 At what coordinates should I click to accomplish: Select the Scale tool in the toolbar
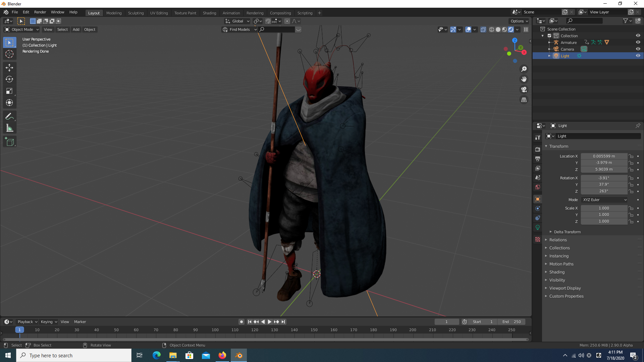[9, 91]
